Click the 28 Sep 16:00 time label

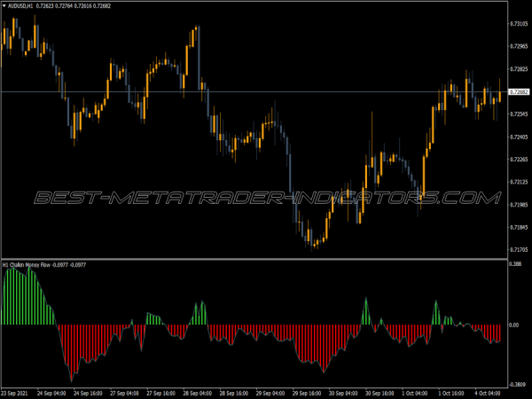click(x=234, y=394)
